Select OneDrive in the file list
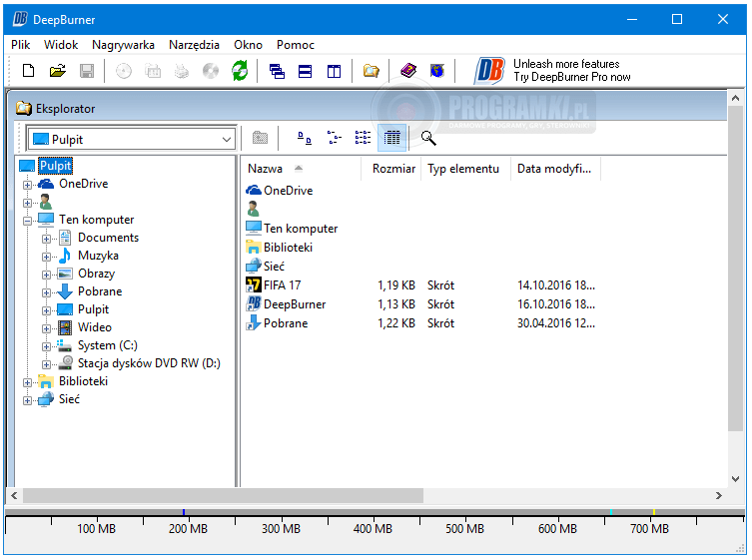 coord(288,191)
